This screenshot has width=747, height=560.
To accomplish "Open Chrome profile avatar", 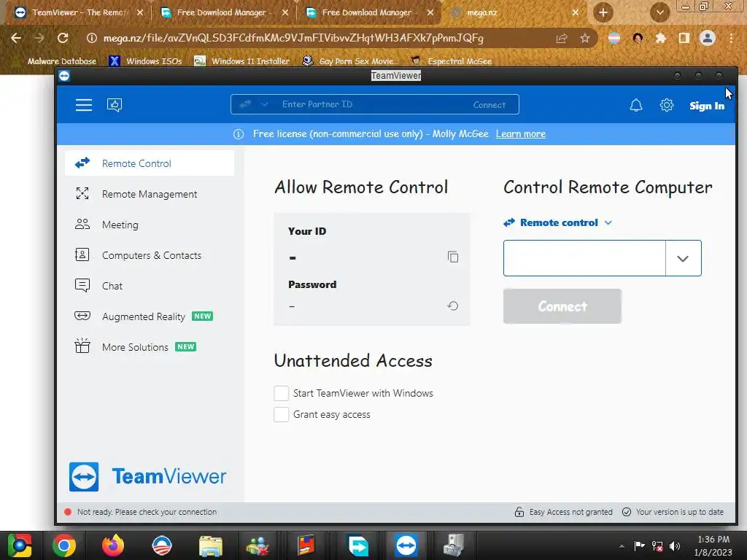I will pyautogui.click(x=708, y=38).
